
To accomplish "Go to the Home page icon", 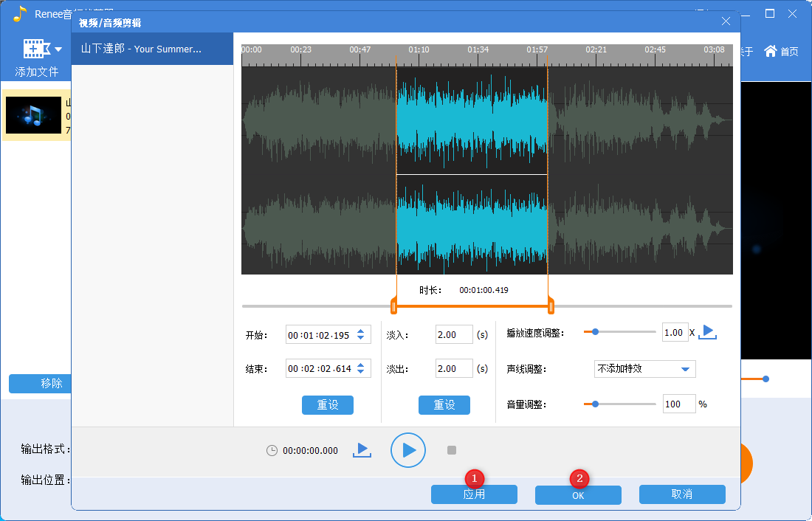I will (771, 51).
